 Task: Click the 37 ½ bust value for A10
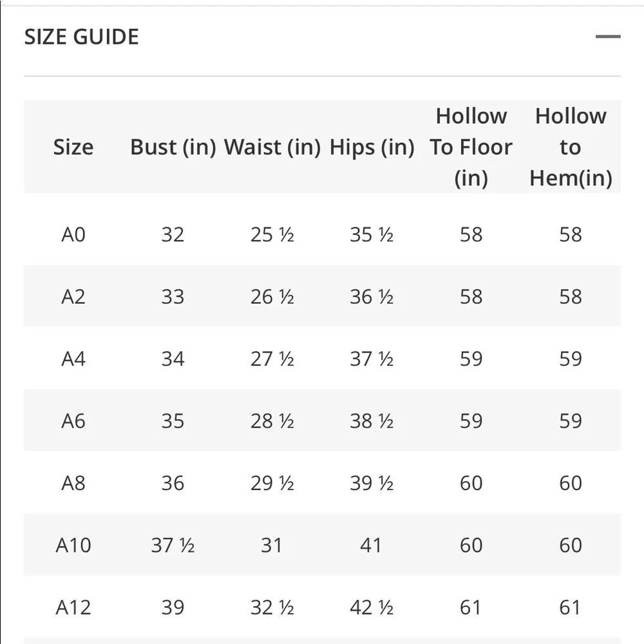(x=173, y=545)
